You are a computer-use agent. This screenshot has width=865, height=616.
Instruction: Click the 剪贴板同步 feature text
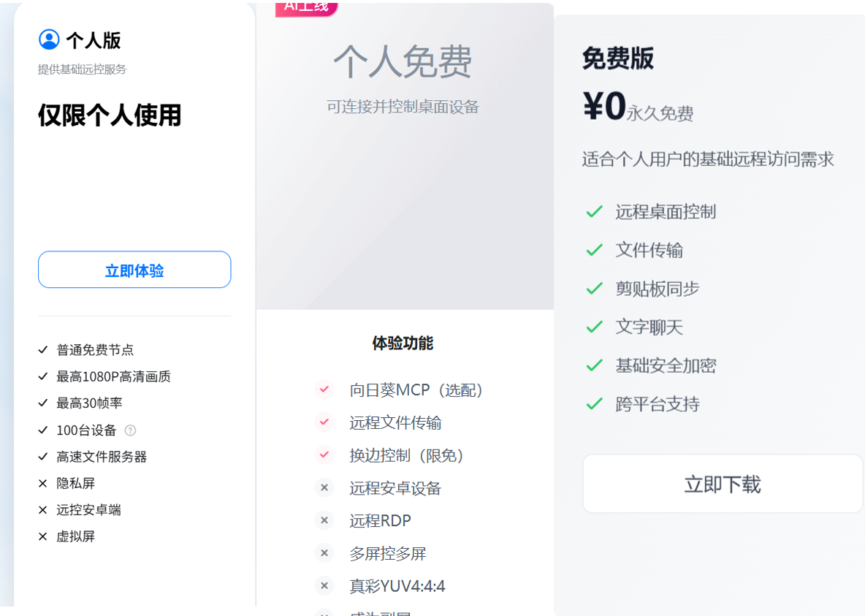tap(658, 289)
